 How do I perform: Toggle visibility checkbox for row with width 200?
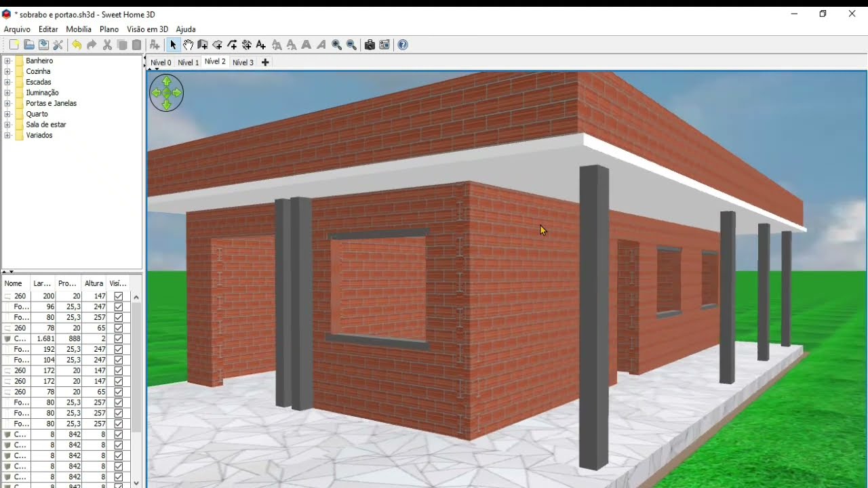[119, 296]
